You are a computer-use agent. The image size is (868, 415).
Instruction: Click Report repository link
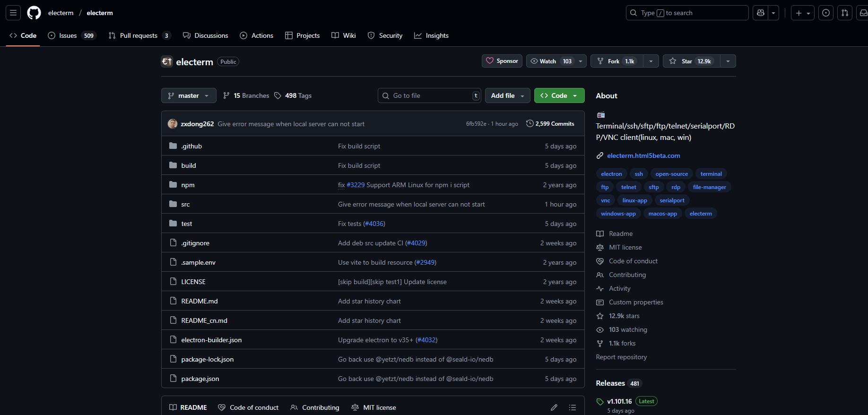(x=621, y=357)
